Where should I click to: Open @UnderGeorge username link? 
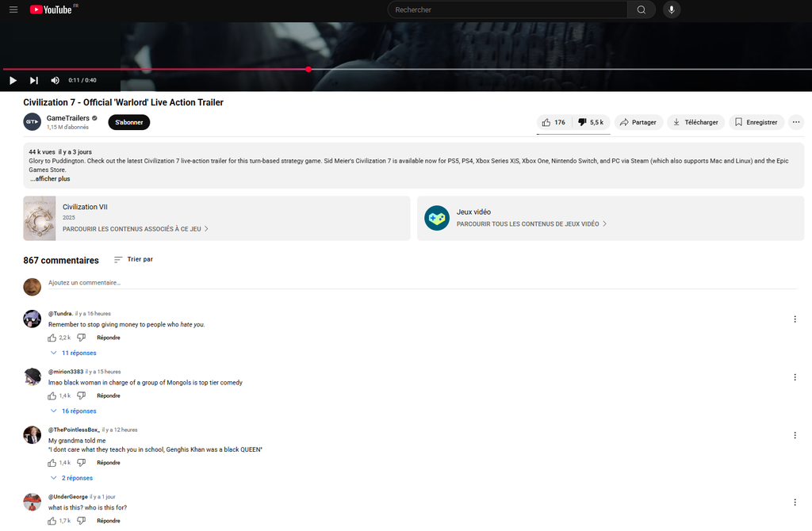(68, 497)
